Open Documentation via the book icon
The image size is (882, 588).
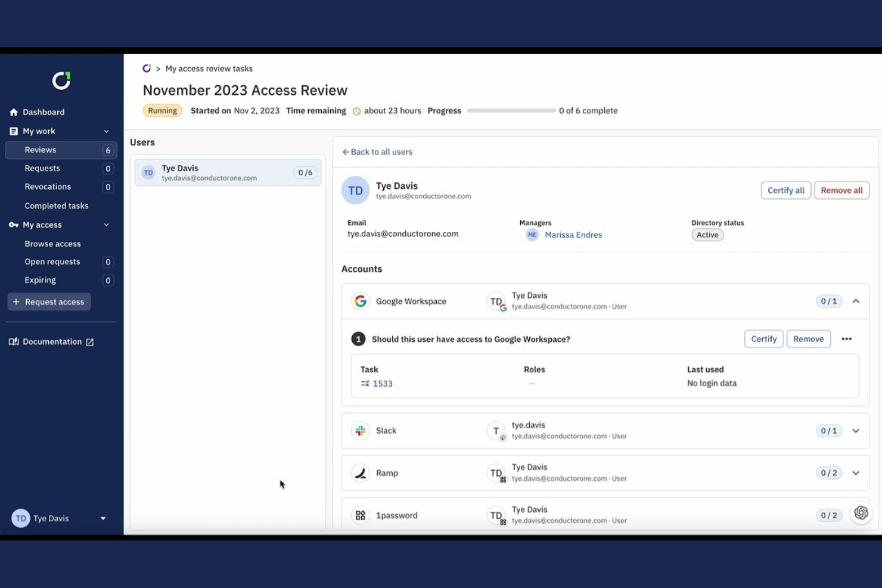click(13, 341)
